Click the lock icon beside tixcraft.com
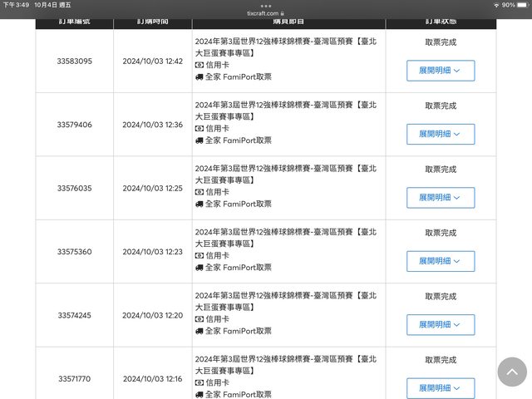The image size is (532, 399). [x=283, y=14]
